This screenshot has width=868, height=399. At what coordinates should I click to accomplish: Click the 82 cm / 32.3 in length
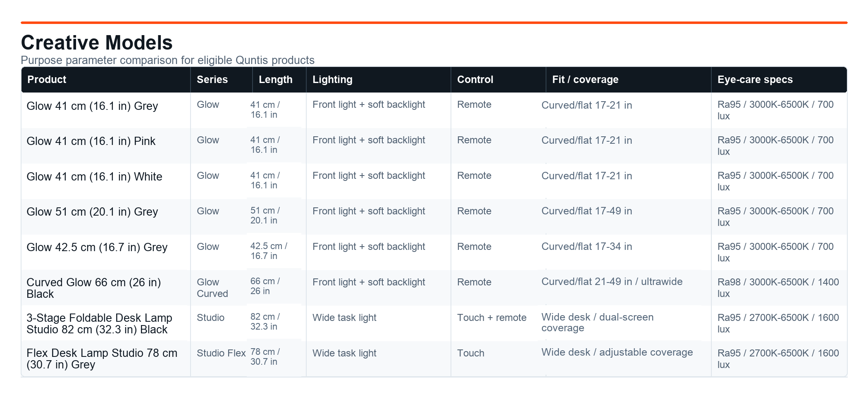click(265, 322)
